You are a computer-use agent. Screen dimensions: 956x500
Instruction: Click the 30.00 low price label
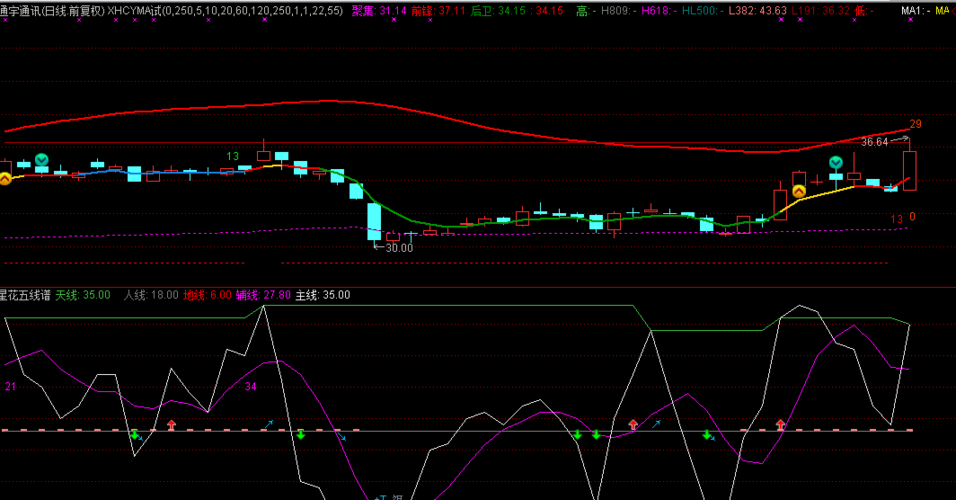[399, 248]
